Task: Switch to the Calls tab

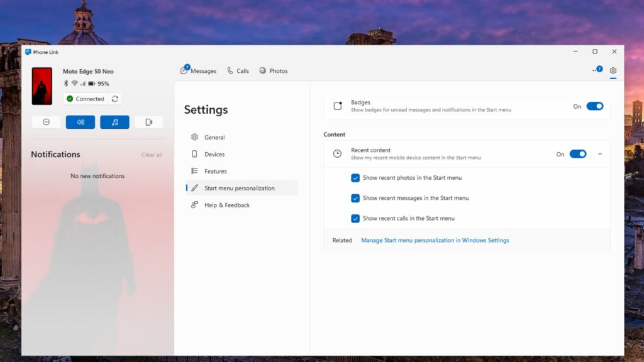Action: coord(238,71)
